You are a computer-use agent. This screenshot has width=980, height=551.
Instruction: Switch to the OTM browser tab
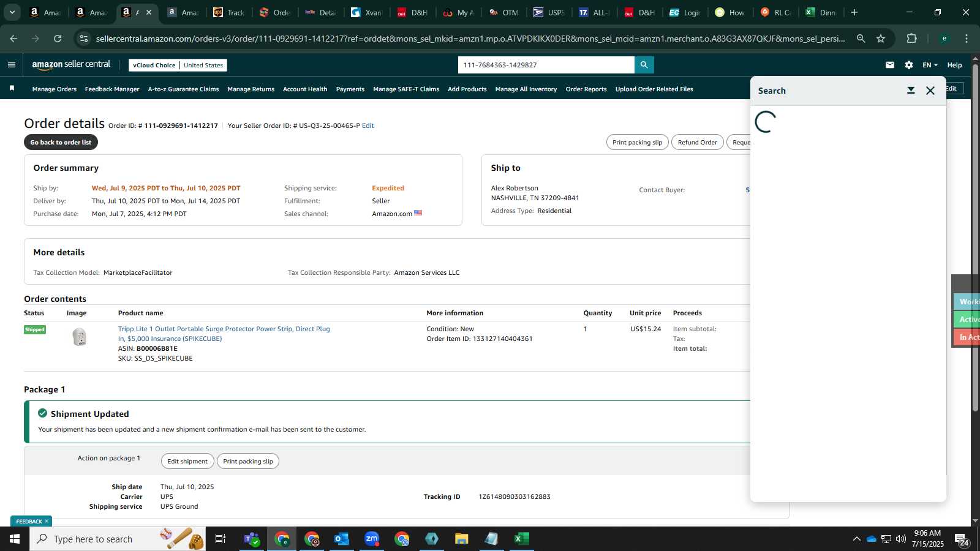coord(503,12)
